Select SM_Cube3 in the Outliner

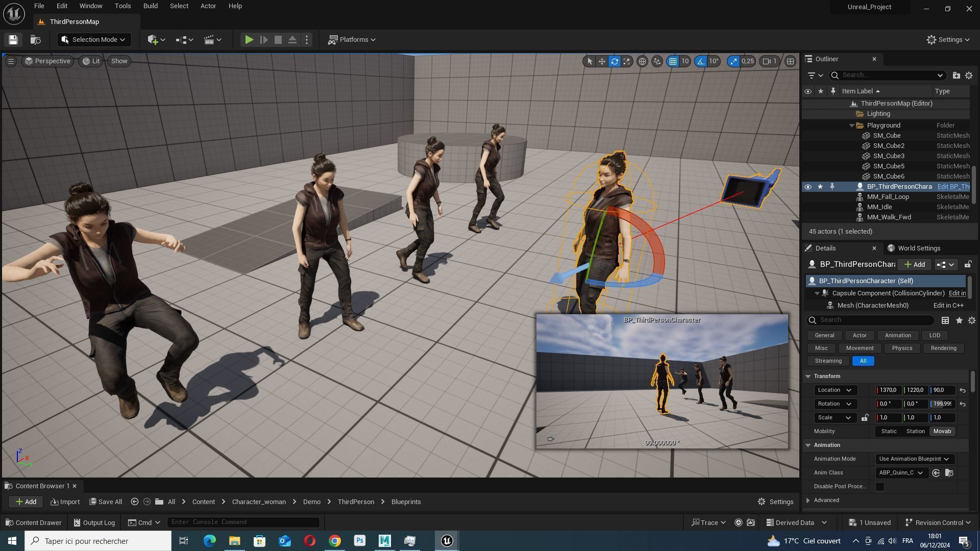(889, 156)
